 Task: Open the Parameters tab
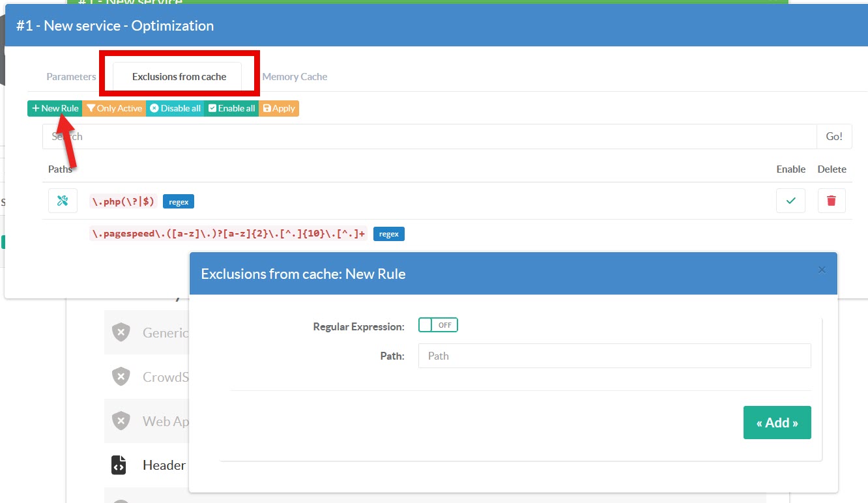(x=71, y=77)
